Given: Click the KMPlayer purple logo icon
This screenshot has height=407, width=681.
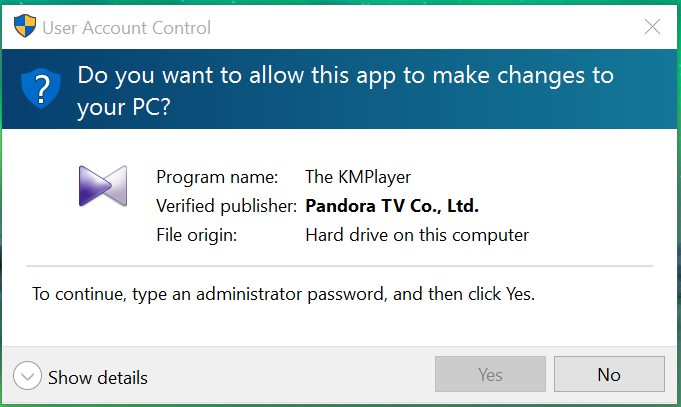Looking at the screenshot, I should (103, 186).
